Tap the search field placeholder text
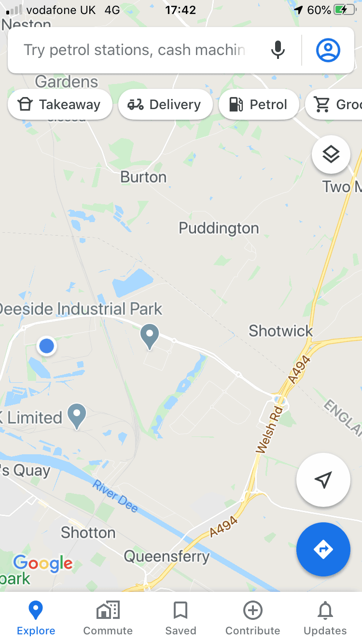Screen dimensions: 362x644 click(x=135, y=50)
